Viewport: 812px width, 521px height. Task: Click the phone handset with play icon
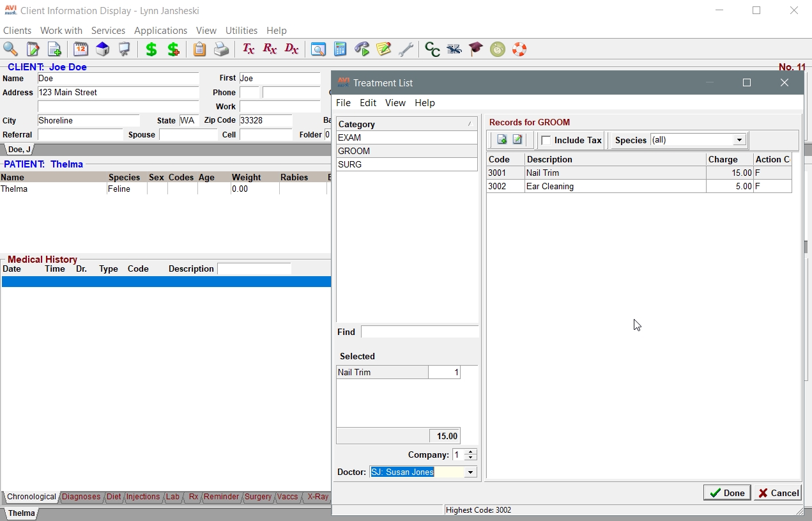(362, 49)
